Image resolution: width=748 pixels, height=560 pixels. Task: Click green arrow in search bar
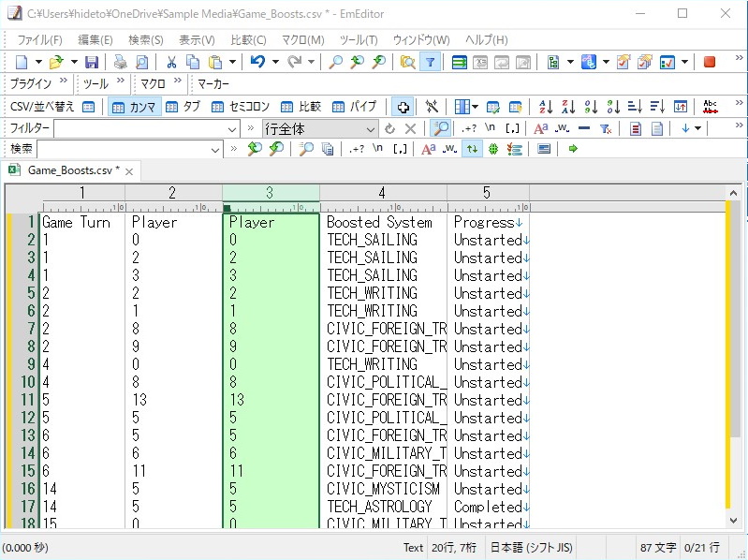[573, 149]
